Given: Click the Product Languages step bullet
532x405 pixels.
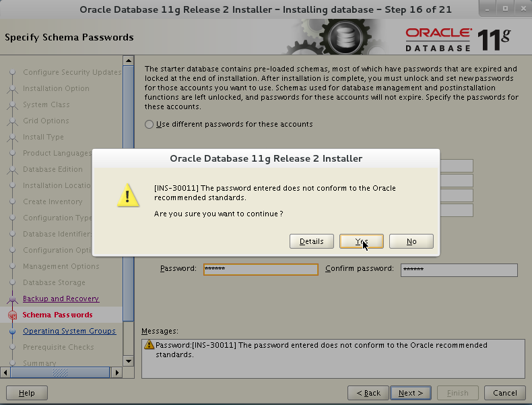Looking at the screenshot, I should tap(13, 153).
